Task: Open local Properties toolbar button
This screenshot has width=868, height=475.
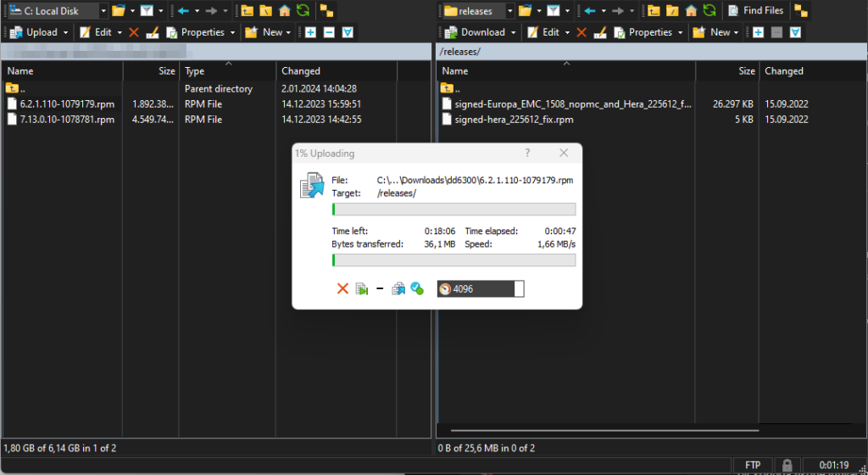Action: tap(196, 32)
